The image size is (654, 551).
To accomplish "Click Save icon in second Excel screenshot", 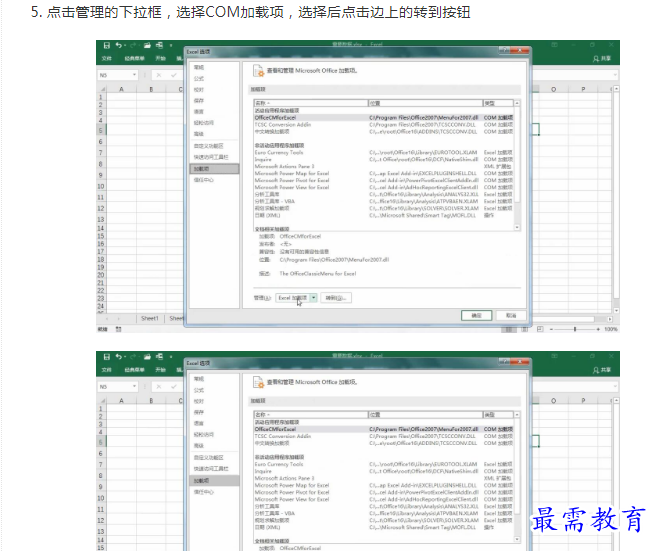I will tap(107, 357).
